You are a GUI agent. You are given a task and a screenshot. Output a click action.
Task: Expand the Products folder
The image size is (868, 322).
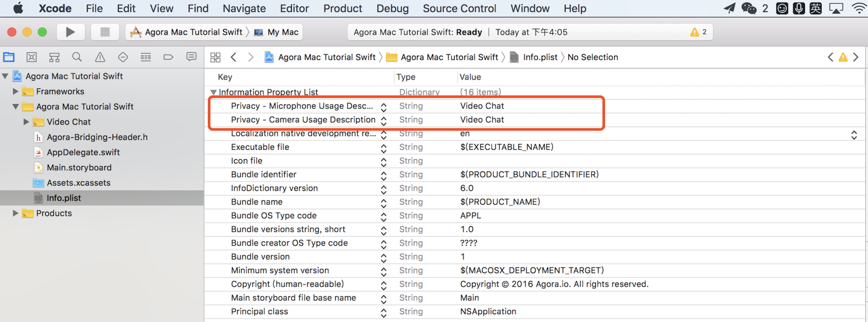click(15, 213)
